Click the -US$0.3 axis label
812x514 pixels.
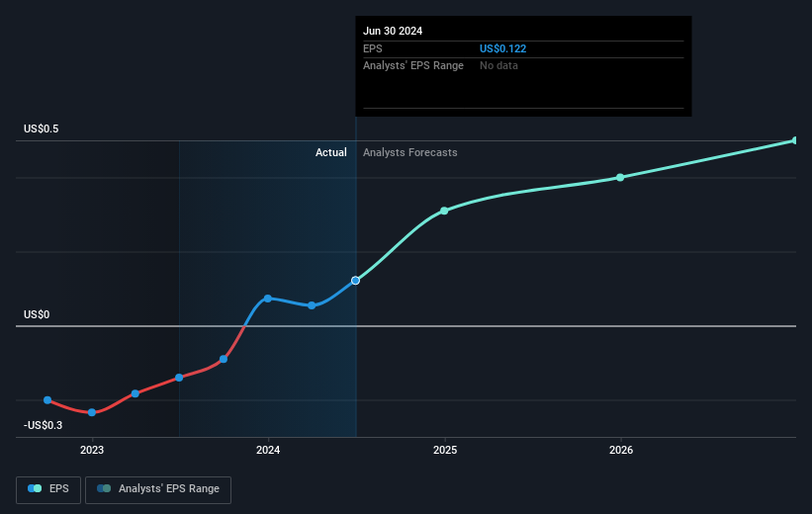pos(43,425)
